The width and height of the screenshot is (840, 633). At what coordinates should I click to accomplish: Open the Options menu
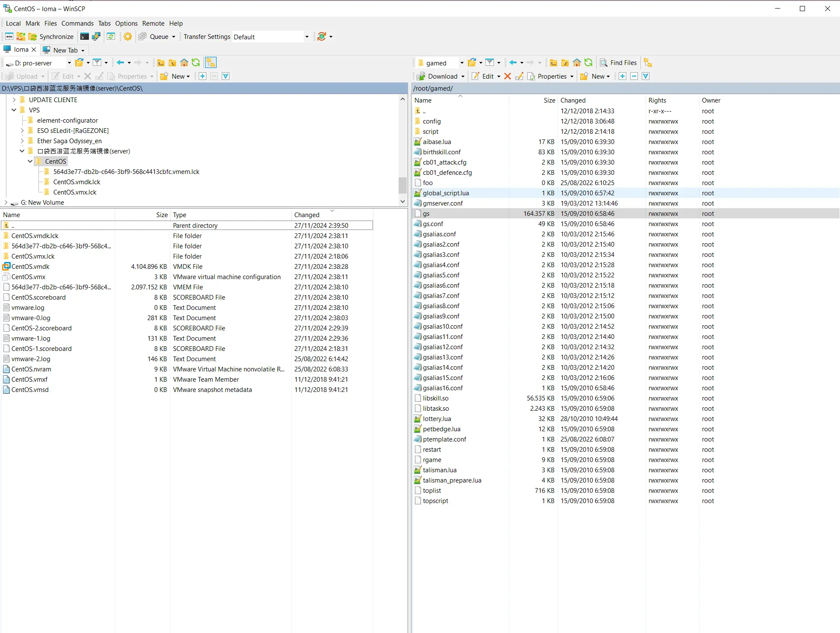pos(126,24)
